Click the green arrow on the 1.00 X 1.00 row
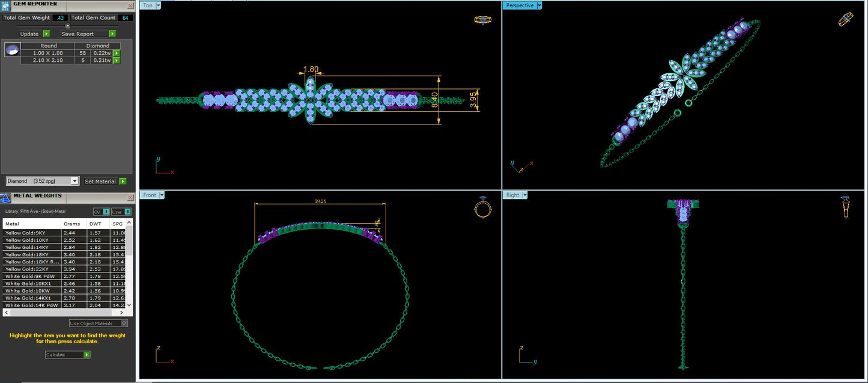The width and height of the screenshot is (868, 383). coord(117,53)
